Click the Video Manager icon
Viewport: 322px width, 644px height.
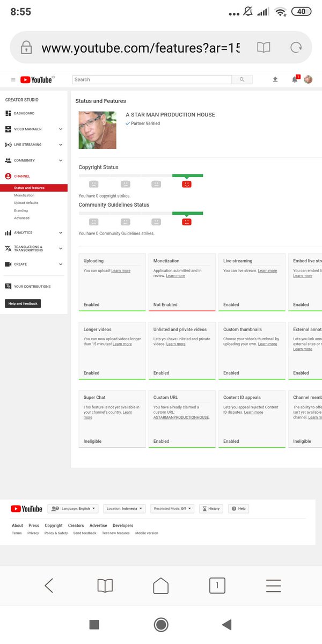tap(8, 129)
